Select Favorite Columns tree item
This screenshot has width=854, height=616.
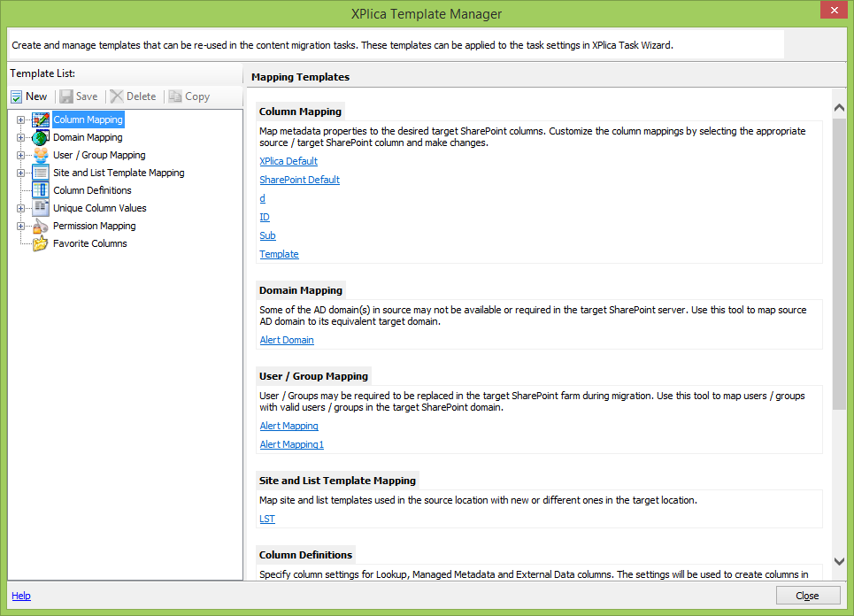90,243
